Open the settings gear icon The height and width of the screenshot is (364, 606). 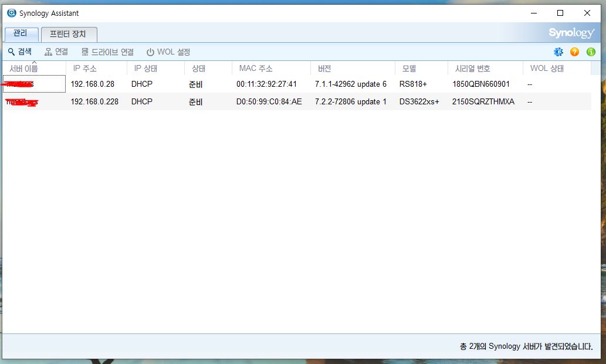point(558,52)
